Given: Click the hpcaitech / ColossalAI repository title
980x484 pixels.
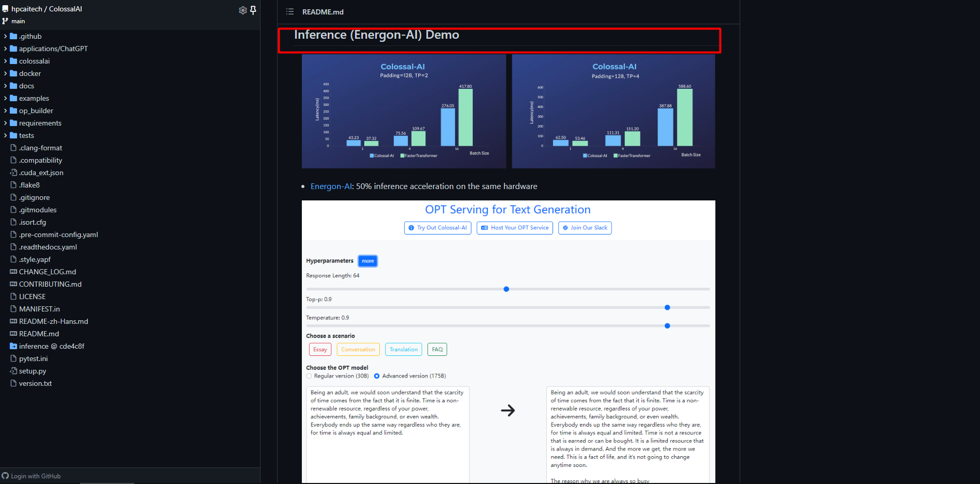Looking at the screenshot, I should tap(47, 9).
